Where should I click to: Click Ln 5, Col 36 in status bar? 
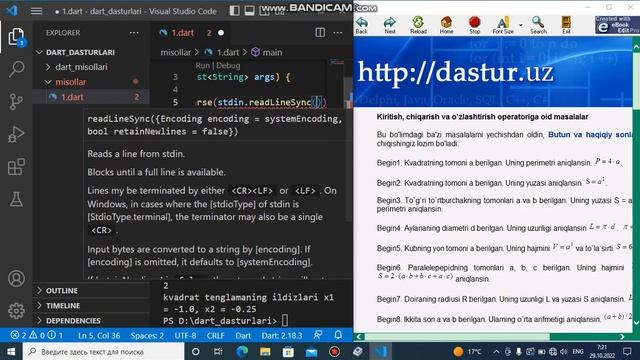coord(99,336)
